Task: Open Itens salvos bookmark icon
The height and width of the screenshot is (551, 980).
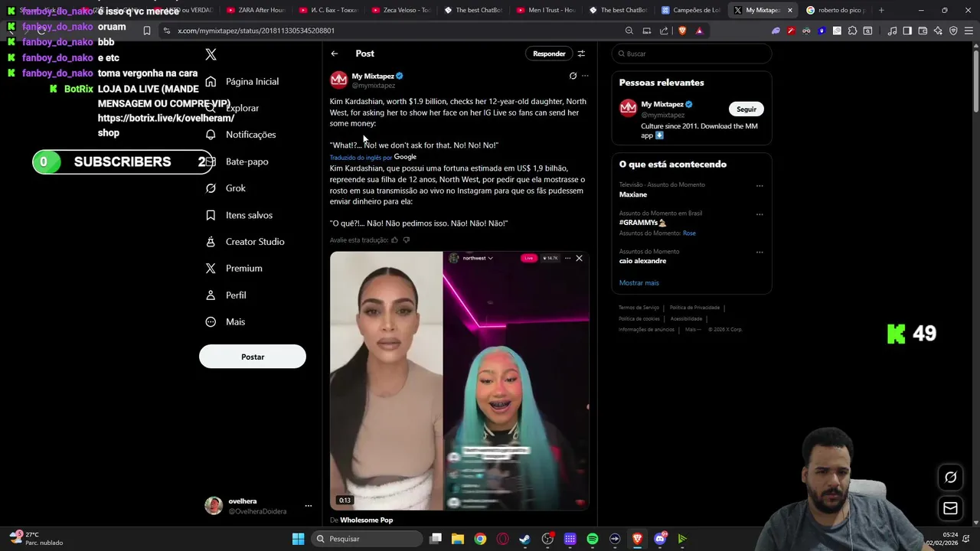Action: tap(211, 215)
